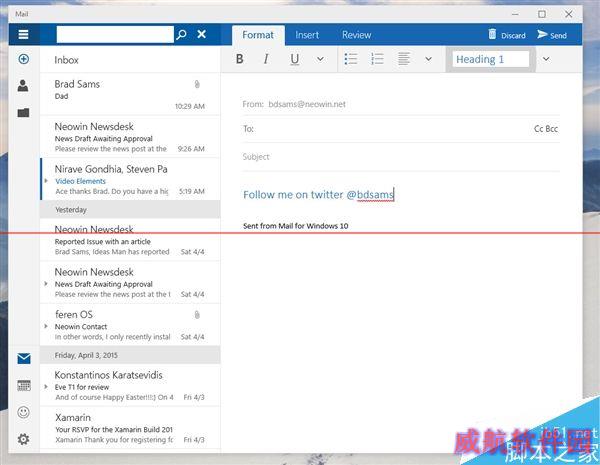
Task: Apply bulleted list
Action: point(351,59)
